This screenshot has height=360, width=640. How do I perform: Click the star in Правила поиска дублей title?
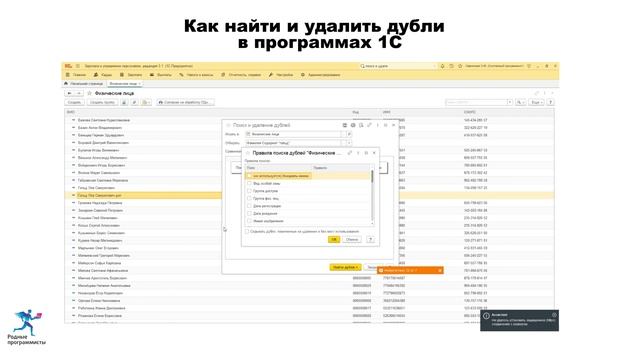coord(247,153)
